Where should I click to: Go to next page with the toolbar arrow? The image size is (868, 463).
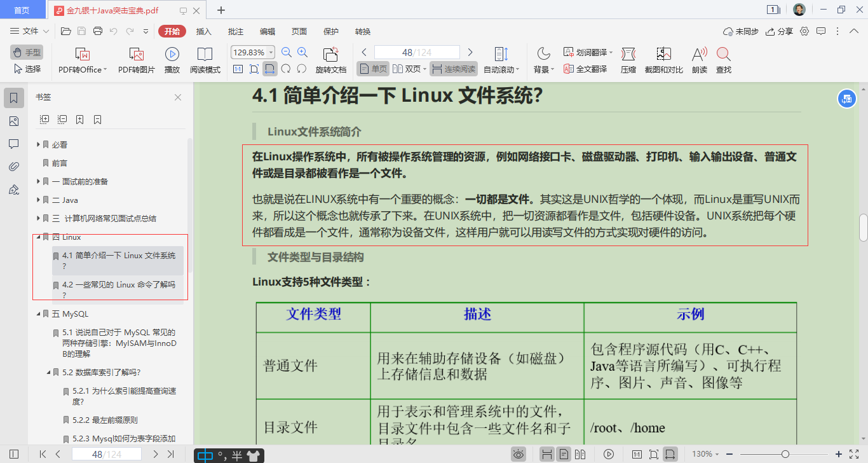tap(470, 52)
